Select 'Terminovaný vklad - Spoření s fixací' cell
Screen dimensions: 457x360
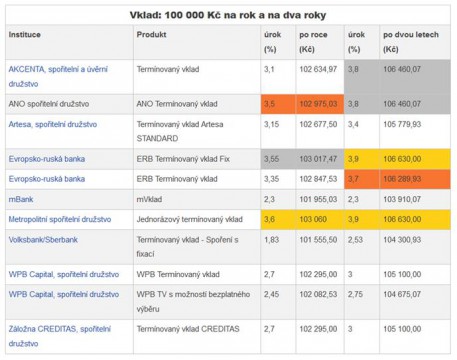[197, 247]
